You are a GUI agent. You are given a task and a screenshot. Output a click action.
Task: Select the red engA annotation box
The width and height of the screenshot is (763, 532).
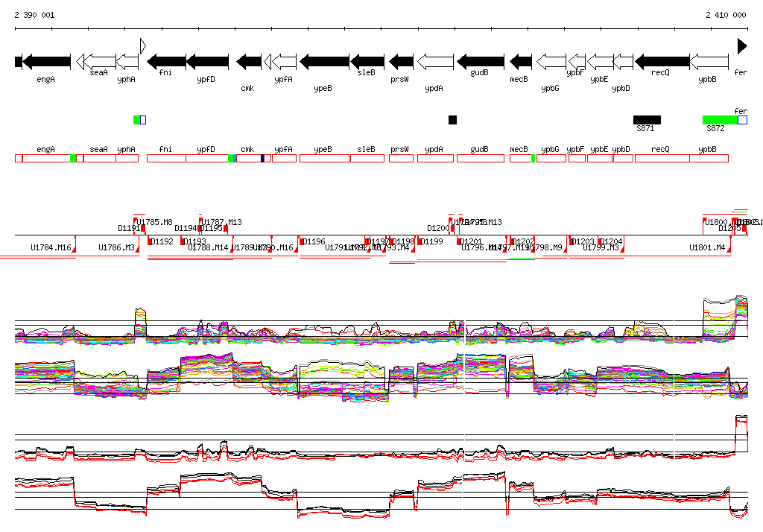(x=46, y=158)
